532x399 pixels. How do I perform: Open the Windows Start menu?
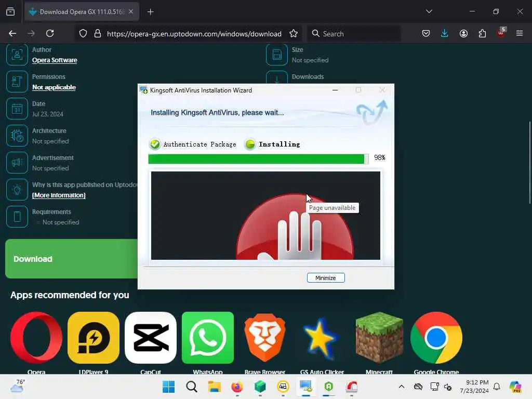click(169, 387)
